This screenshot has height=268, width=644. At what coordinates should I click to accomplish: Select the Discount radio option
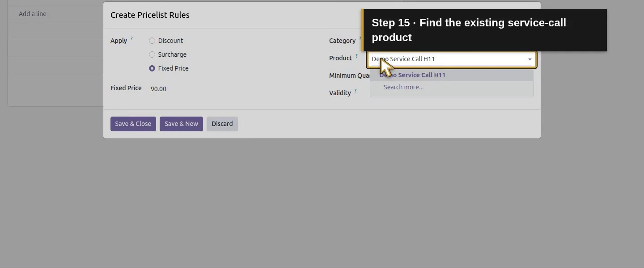tap(152, 41)
